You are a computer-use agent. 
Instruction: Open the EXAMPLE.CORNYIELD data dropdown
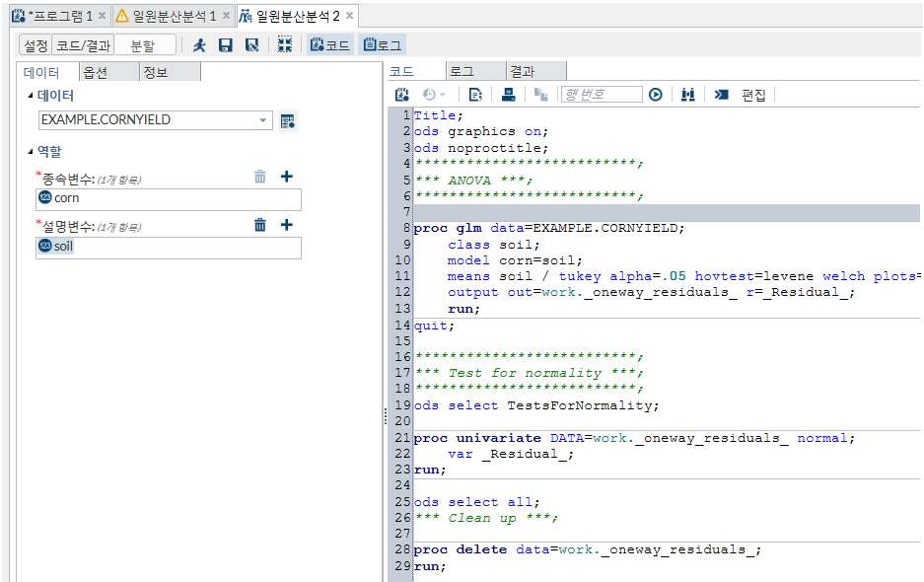click(x=263, y=120)
